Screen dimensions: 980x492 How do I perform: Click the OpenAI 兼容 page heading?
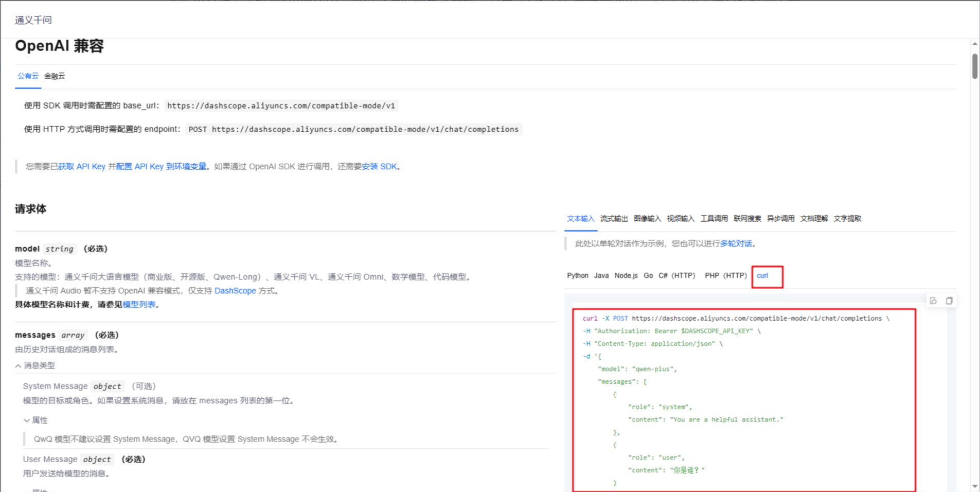pos(59,46)
